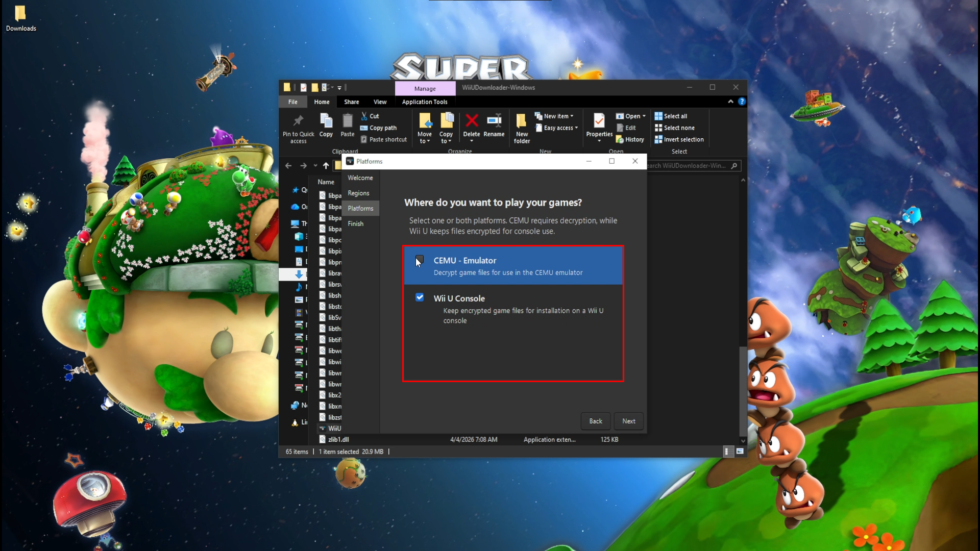Select the Regions step in sidebar
The width and height of the screenshot is (980, 551).
click(x=358, y=193)
